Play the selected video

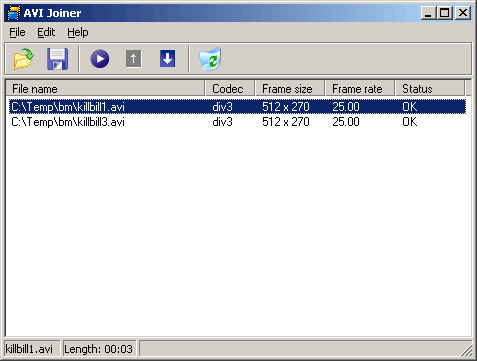[100, 59]
